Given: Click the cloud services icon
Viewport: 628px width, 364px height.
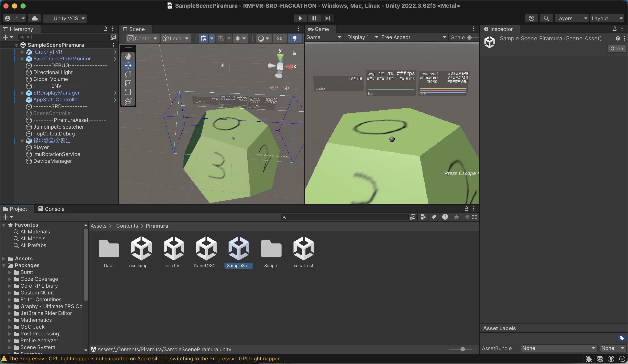Looking at the screenshot, I should click(35, 18).
